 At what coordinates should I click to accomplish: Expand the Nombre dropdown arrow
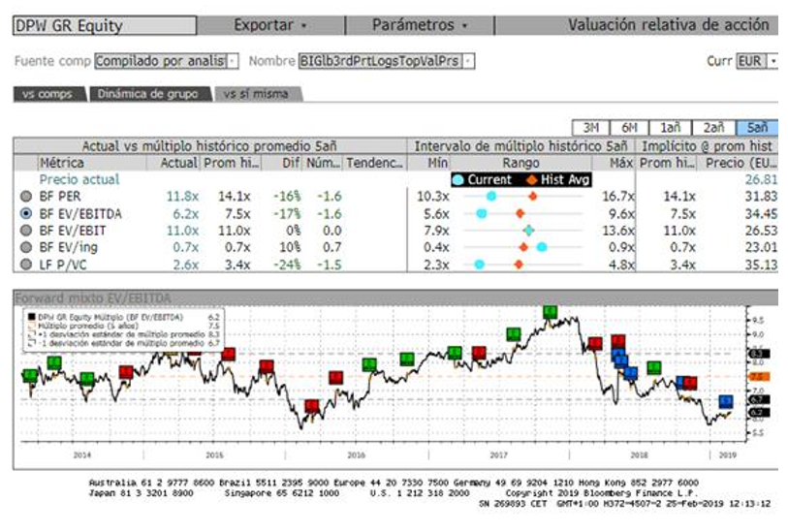(x=468, y=61)
